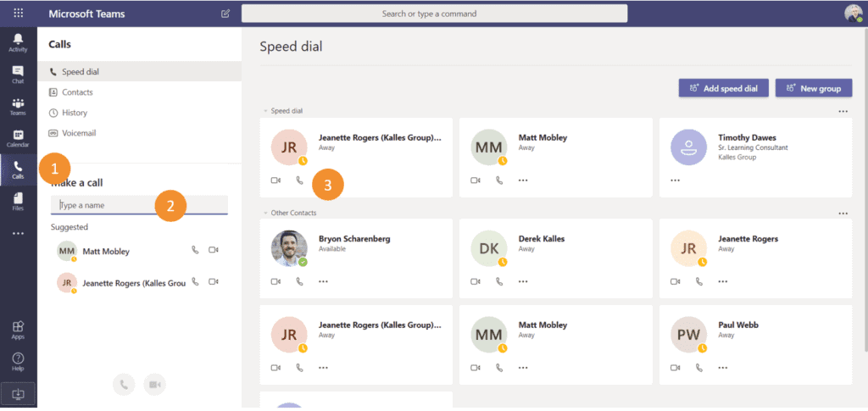Viewport: 868px width, 411px height.
Task: Video call Jeanette Rogers (Kalles Group) in Speed dial
Action: pyautogui.click(x=275, y=181)
